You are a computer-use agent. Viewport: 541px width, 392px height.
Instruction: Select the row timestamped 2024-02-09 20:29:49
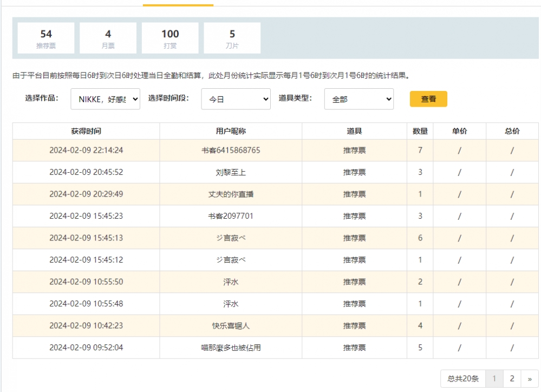click(x=86, y=194)
